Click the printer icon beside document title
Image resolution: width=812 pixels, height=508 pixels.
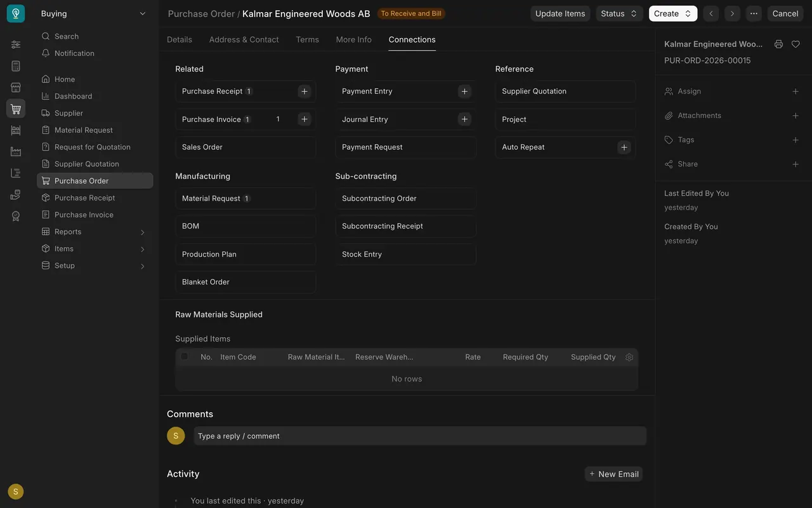pos(778,44)
